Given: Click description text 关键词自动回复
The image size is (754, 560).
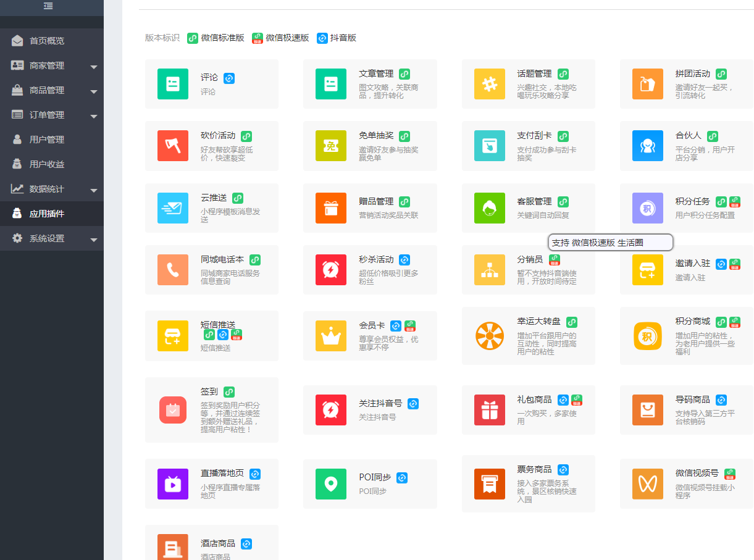Looking at the screenshot, I should click(543, 215).
